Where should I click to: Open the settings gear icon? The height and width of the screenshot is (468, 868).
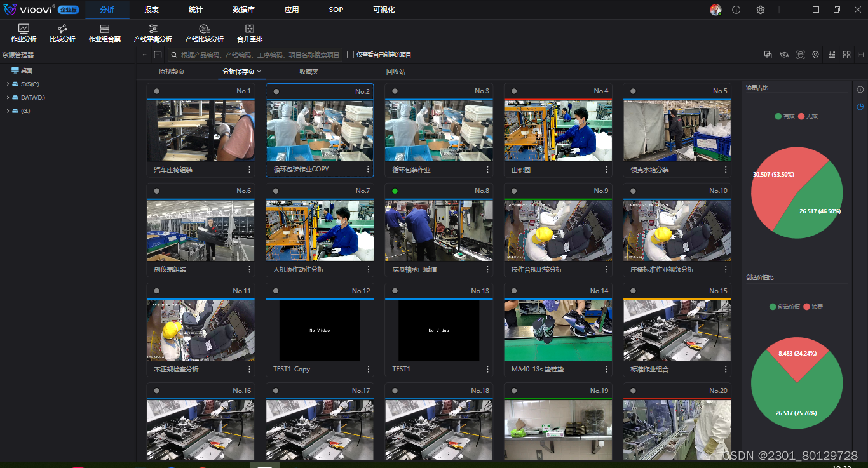coord(761,10)
